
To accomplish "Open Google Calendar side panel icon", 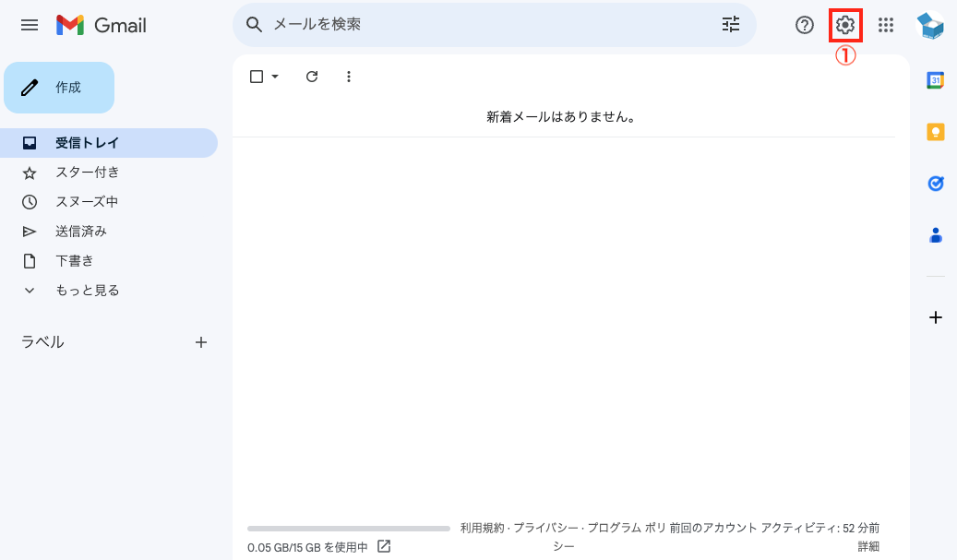I will [x=935, y=80].
